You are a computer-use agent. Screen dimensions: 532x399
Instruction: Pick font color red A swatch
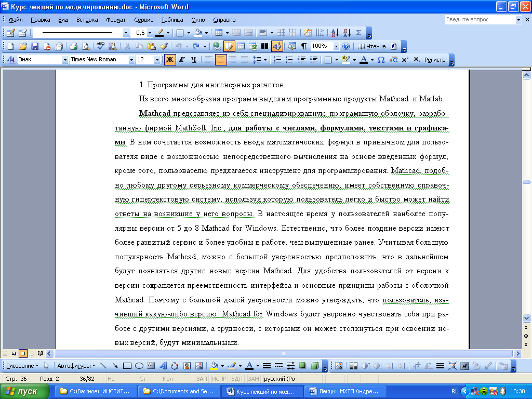pyautogui.click(x=364, y=60)
